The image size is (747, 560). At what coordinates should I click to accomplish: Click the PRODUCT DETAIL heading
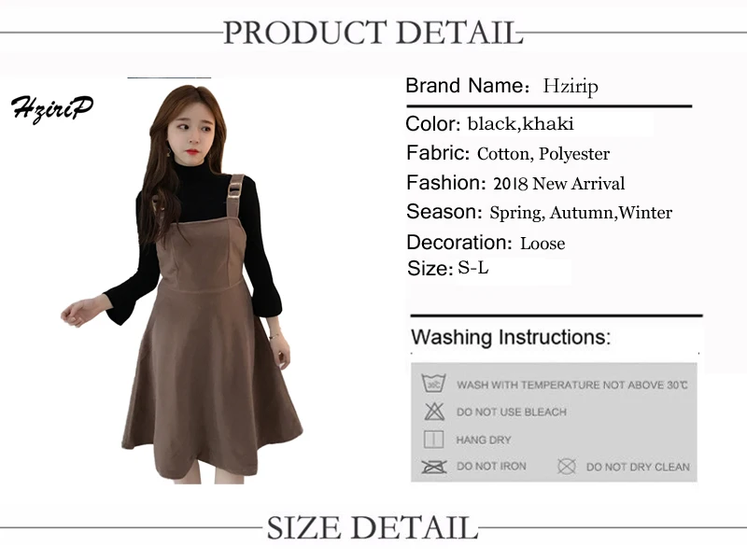(373, 33)
